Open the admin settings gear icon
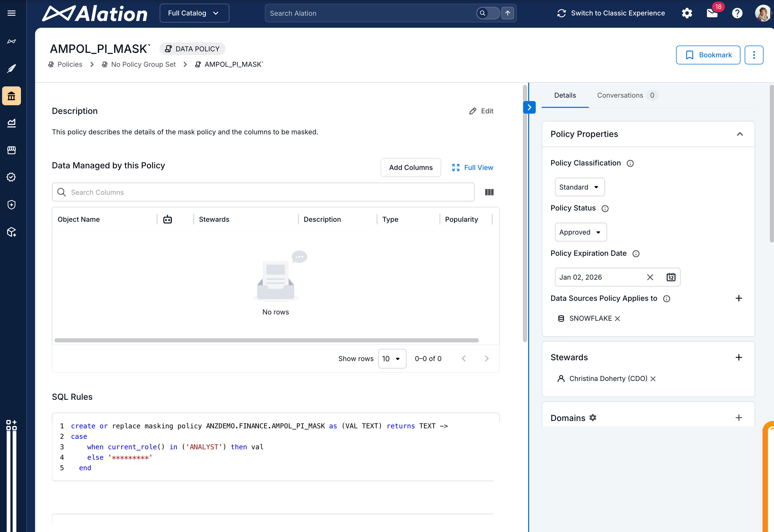Image resolution: width=774 pixels, height=532 pixels. tap(687, 13)
